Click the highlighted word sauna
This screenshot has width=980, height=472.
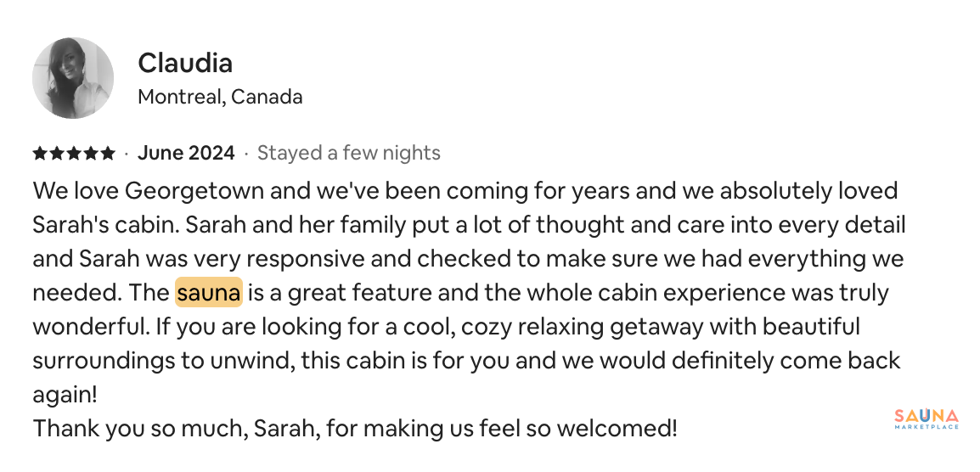(209, 292)
